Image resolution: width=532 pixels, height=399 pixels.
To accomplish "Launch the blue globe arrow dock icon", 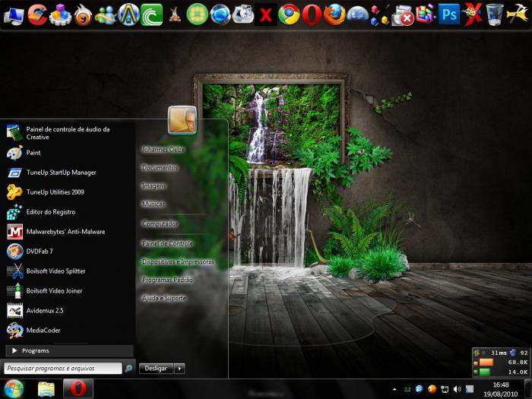I will click(220, 15).
